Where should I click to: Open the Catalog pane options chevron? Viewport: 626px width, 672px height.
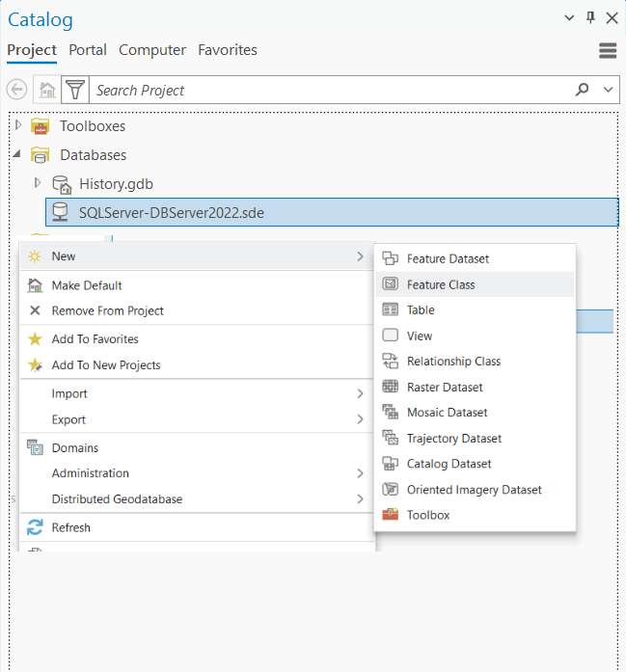click(x=569, y=17)
